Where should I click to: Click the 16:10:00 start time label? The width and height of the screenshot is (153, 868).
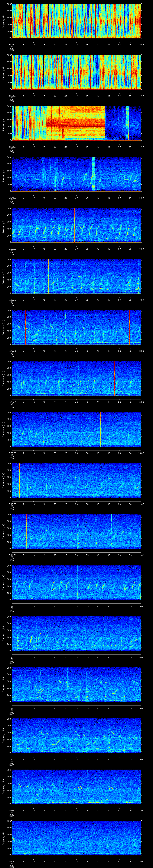point(12,504)
